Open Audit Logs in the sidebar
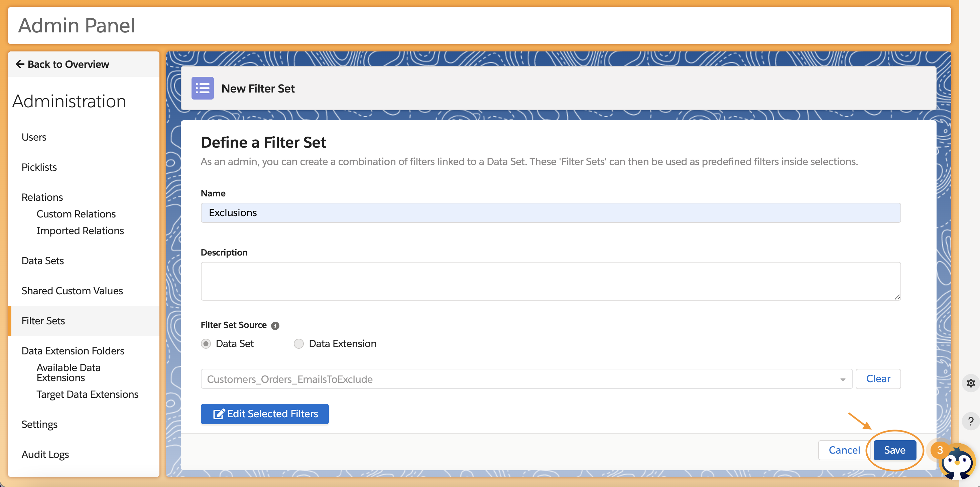The width and height of the screenshot is (980, 487). click(x=45, y=454)
